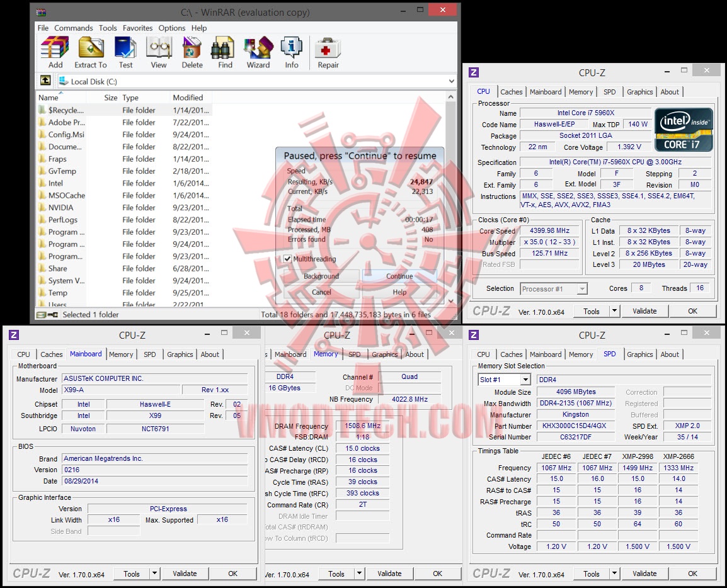
Task: Enable the Multithreading checkbox
Action: point(287,259)
